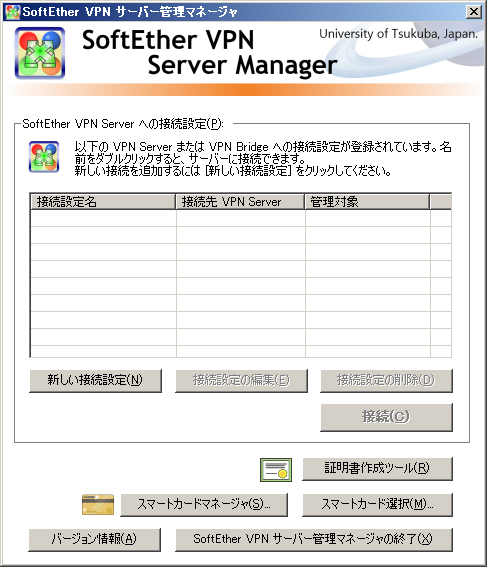
Task: Sort by 管理対象 column header
Action: click(367, 202)
